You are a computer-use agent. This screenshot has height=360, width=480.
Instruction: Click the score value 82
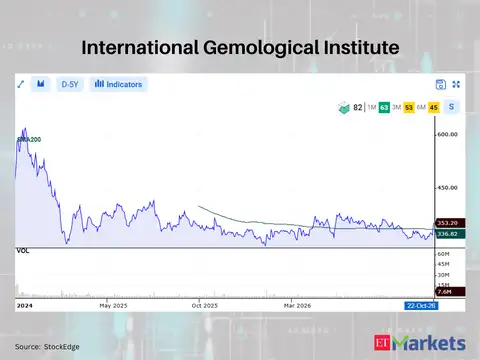pyautogui.click(x=357, y=107)
